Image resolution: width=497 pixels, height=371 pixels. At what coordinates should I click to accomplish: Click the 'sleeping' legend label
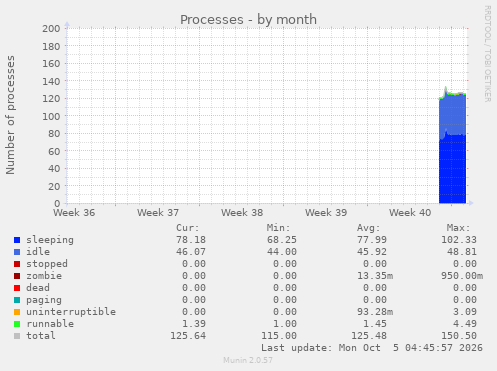click(50, 240)
